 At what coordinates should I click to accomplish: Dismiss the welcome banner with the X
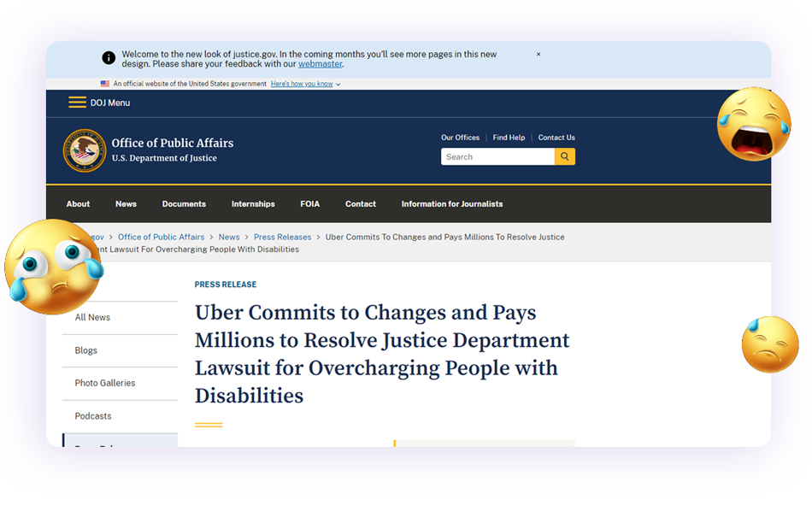click(538, 54)
